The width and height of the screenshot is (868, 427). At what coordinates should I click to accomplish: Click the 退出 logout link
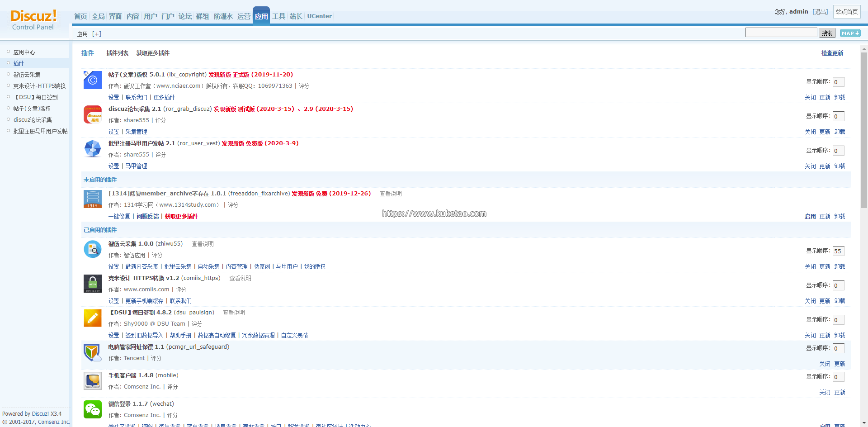pyautogui.click(x=821, y=12)
